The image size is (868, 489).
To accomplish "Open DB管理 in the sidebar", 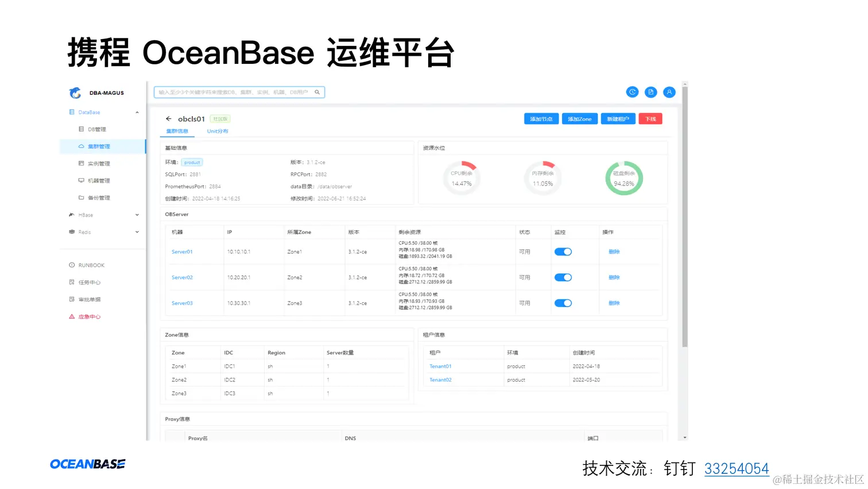I will coord(96,129).
